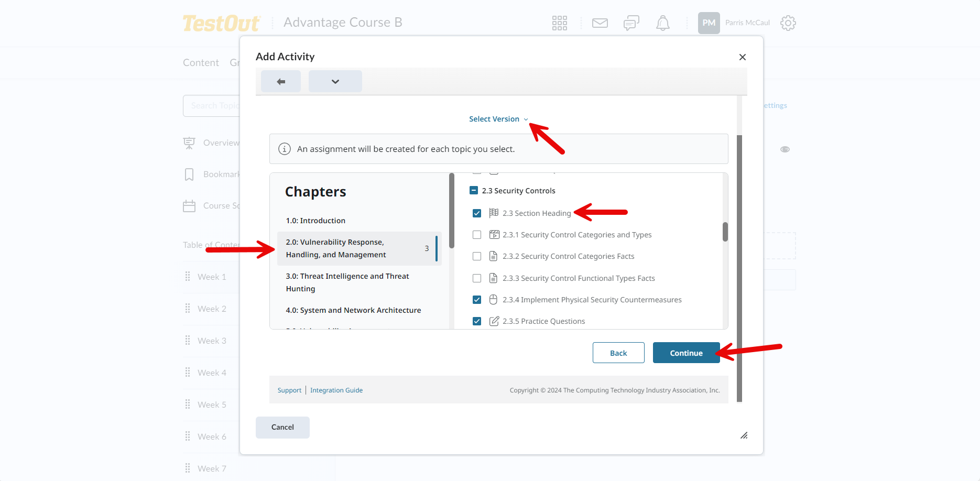Open the Integration Guide link
This screenshot has width=980, height=481.
pos(336,390)
